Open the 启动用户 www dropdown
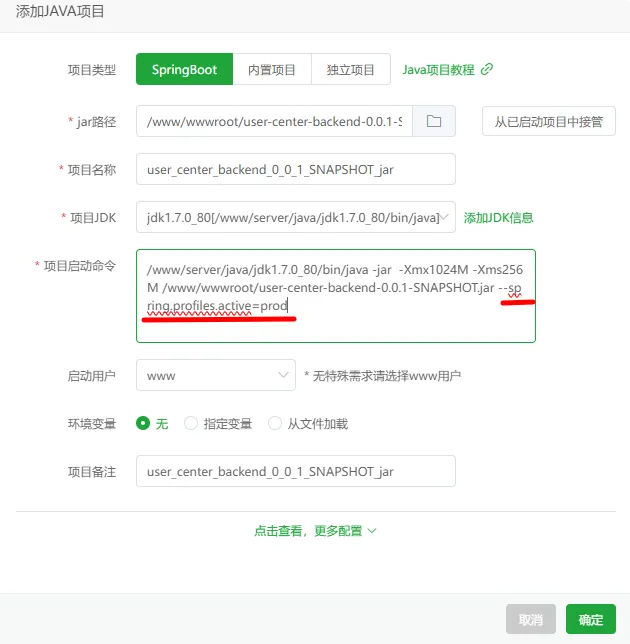This screenshot has height=644, width=630. 216,375
